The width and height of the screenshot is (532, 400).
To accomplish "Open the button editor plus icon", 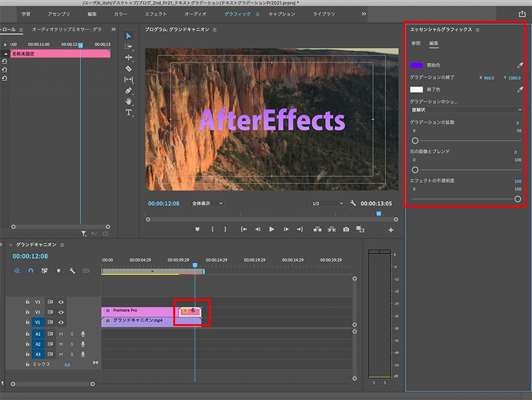I will coord(391,230).
